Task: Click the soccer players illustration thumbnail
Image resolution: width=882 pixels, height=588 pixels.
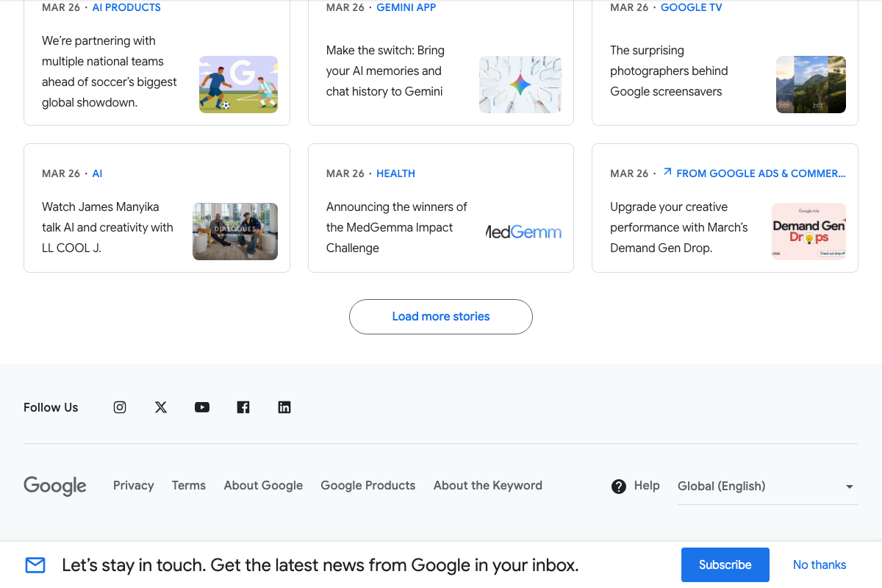Action: click(x=238, y=85)
